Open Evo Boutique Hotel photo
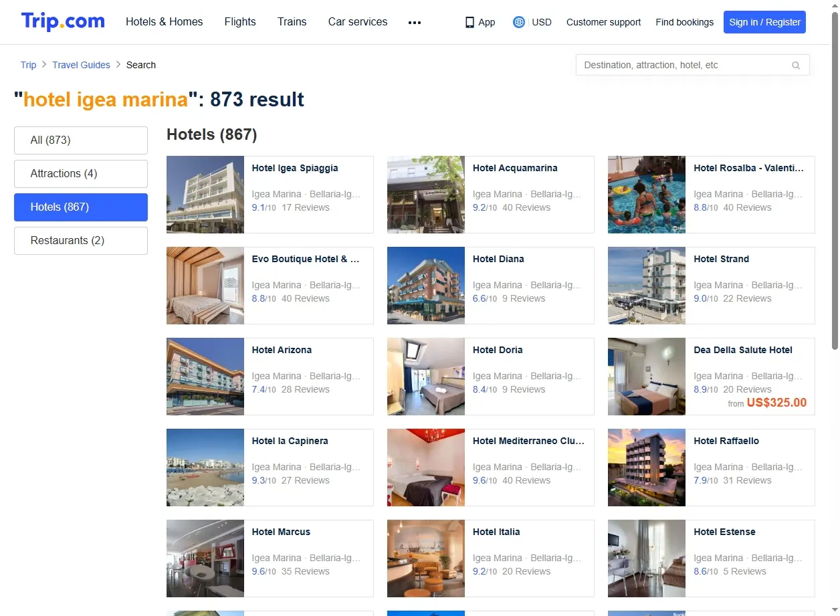This screenshot has width=840, height=616. [x=205, y=286]
